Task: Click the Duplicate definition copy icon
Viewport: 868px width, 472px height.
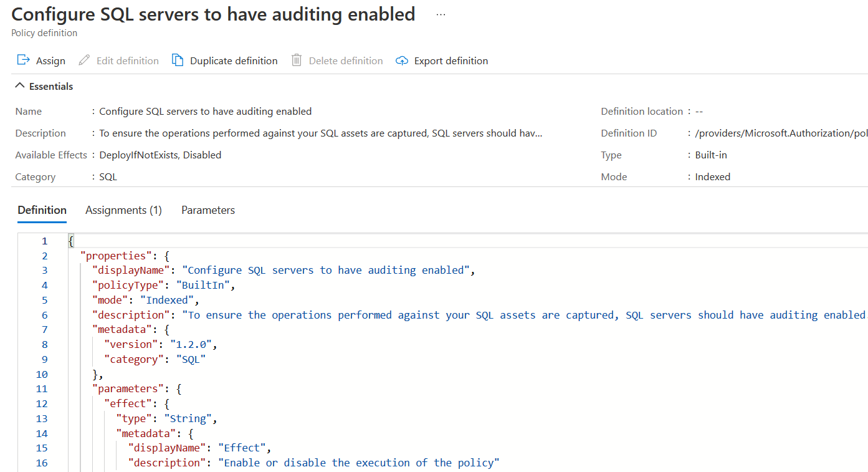Action: 178,60
